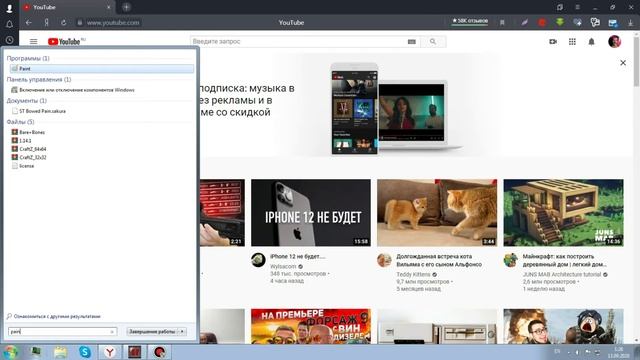Open the browser profile icon
Viewport: 640px width, 360px height.
click(9, 8)
